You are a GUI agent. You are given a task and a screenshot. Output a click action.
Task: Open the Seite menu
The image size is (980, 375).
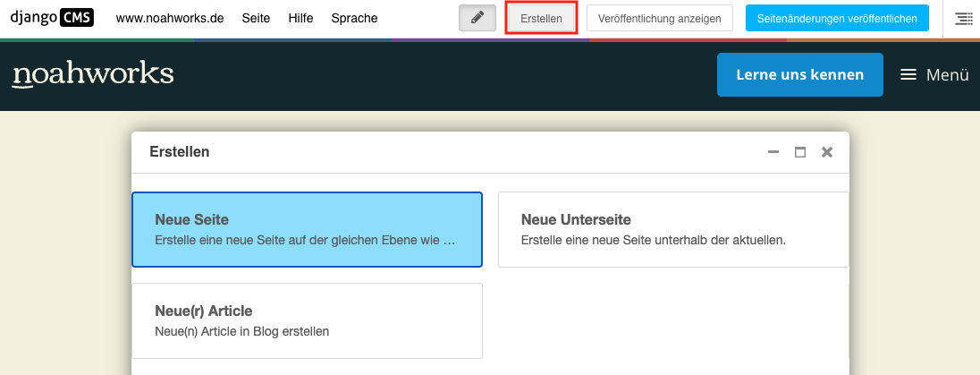click(256, 18)
